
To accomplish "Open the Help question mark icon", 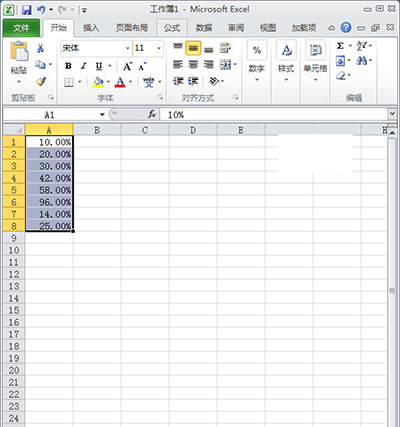I will coord(346,28).
